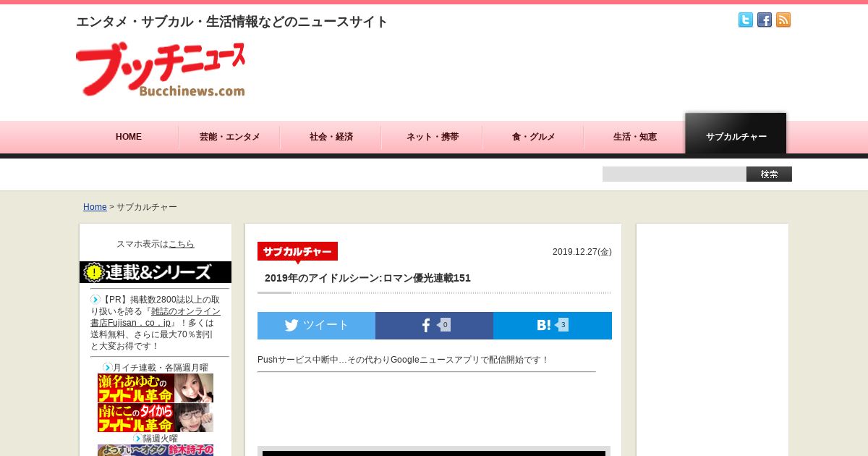Screen dimensions: 868x456
Task: Share article on Facebook button
Action: point(434,326)
